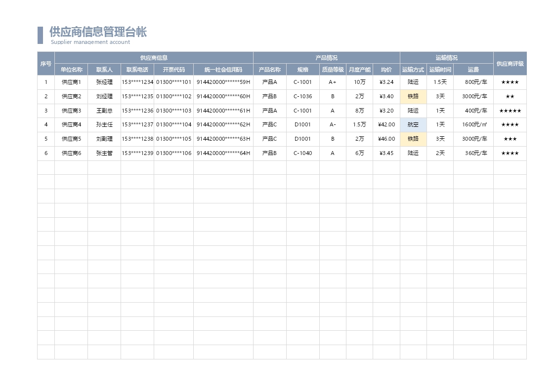Select 铁路 cell in 供应商2 row
The image size is (555, 392).
414,96
